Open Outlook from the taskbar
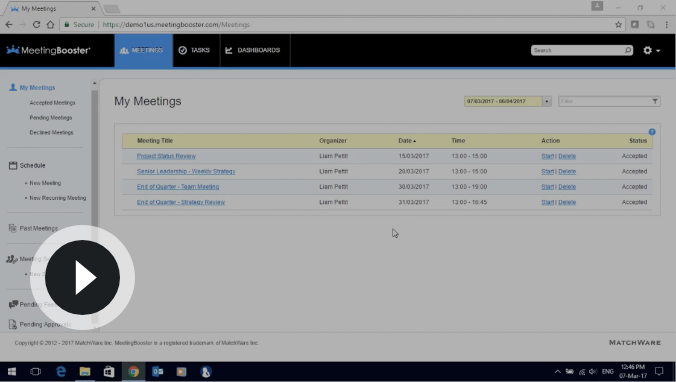 click(x=157, y=372)
